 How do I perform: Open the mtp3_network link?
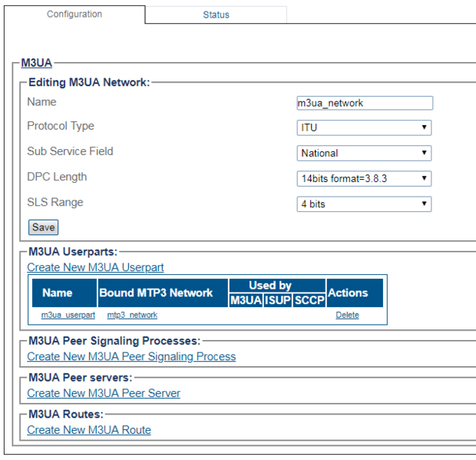132,315
